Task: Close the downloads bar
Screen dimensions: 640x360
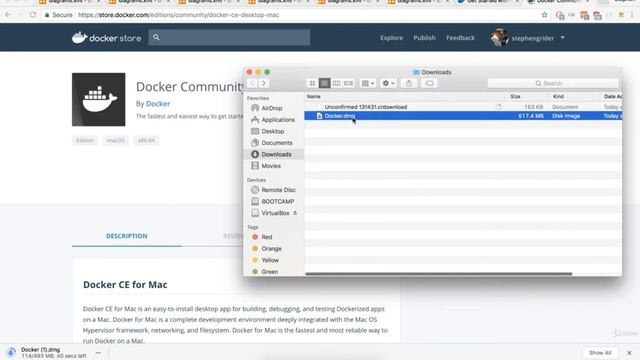Action: pyautogui.click(x=629, y=353)
